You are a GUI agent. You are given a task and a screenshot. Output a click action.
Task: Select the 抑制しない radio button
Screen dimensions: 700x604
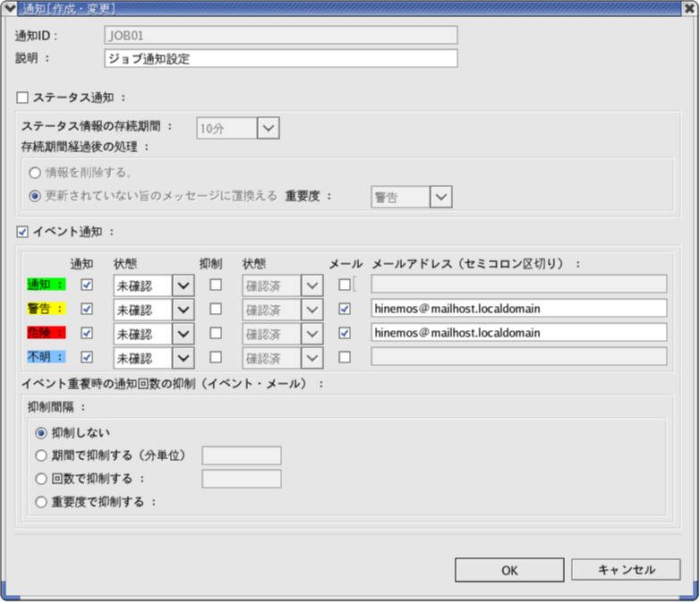(x=41, y=433)
